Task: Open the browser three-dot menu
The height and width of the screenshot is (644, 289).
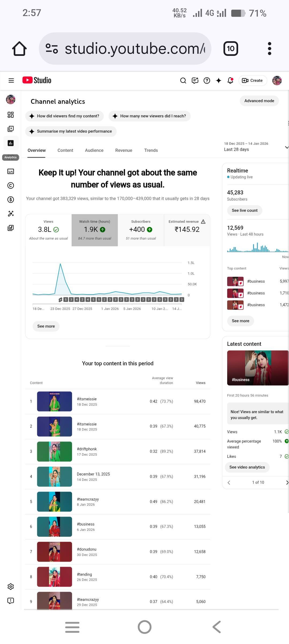Action: pyautogui.click(x=269, y=49)
